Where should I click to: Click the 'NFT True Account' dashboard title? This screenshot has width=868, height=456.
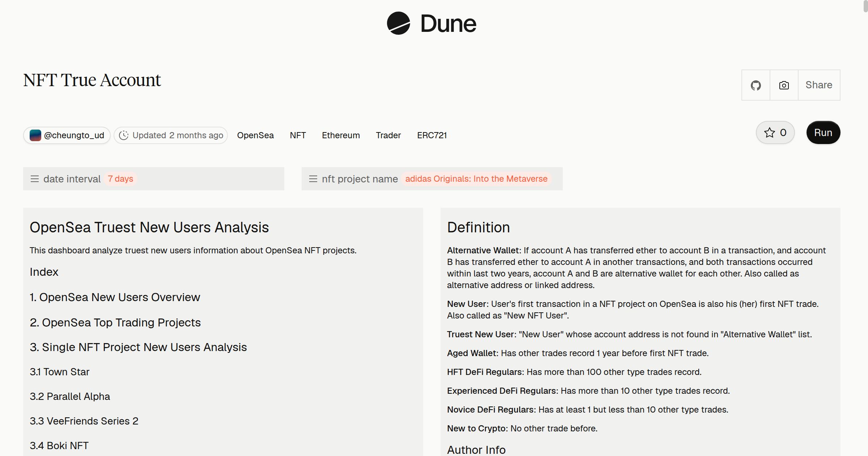tap(92, 80)
